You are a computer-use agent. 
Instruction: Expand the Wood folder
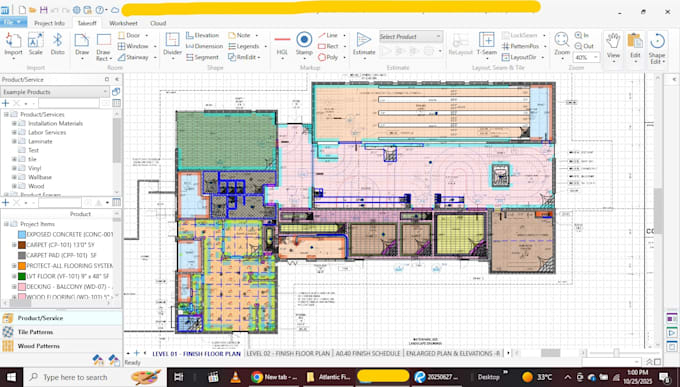pos(14,186)
